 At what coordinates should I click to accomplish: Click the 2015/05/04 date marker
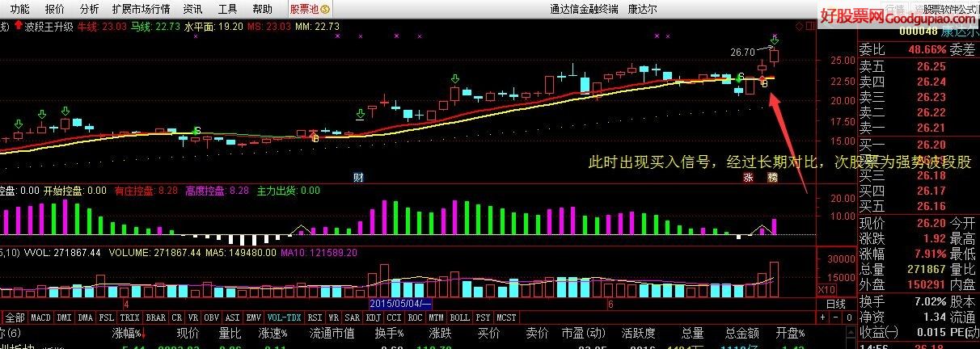(400, 304)
